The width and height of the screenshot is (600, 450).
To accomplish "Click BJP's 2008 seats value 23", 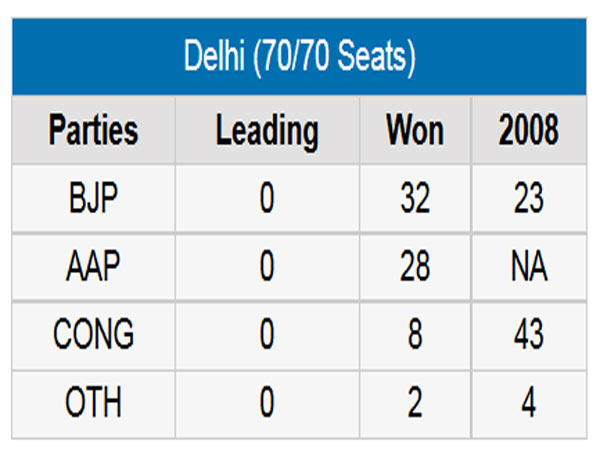I will (x=529, y=198).
